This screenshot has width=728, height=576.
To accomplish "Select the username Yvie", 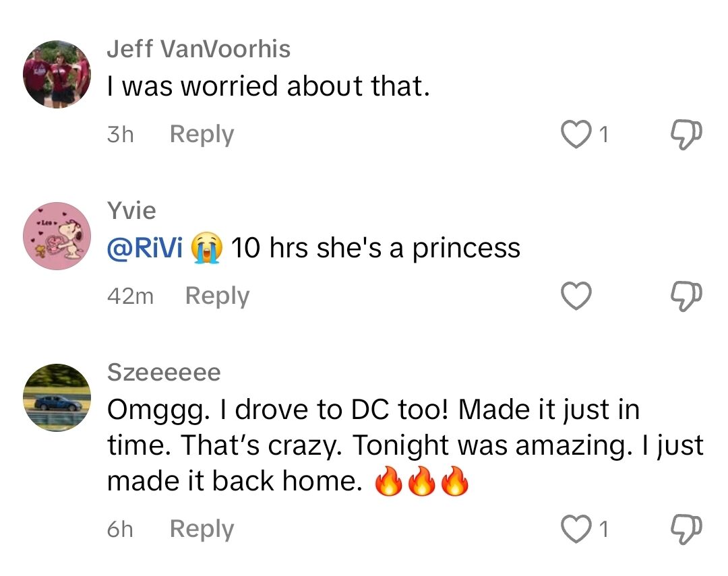I will [x=132, y=210].
